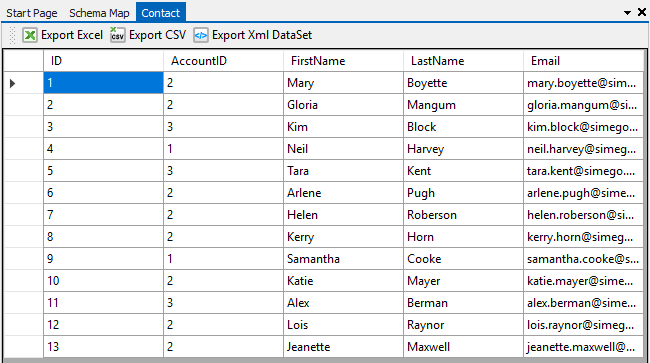The width and height of the screenshot is (650, 363).
Task: Click the LastName cell Horn
Action: click(x=463, y=237)
